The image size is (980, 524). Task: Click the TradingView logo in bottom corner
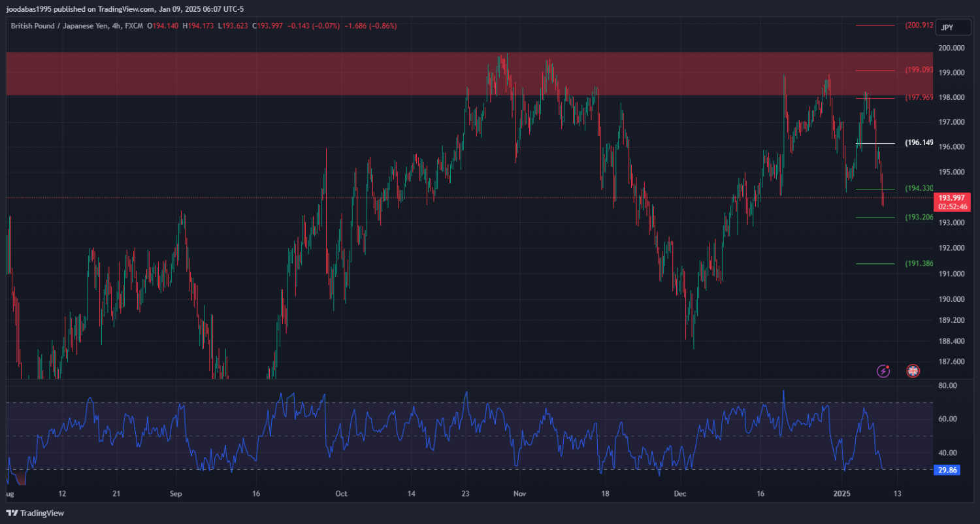point(35,514)
